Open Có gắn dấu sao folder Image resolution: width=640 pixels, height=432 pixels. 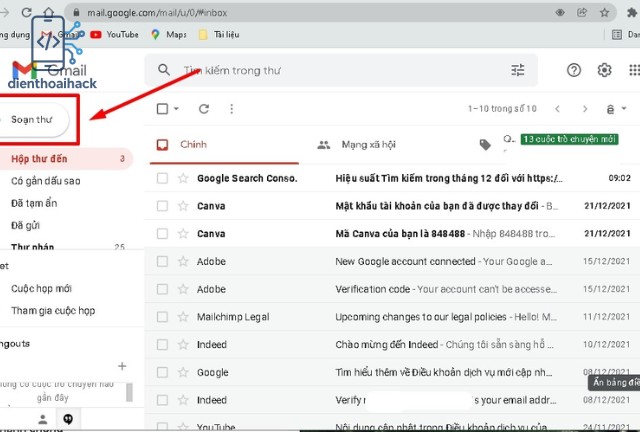46,181
